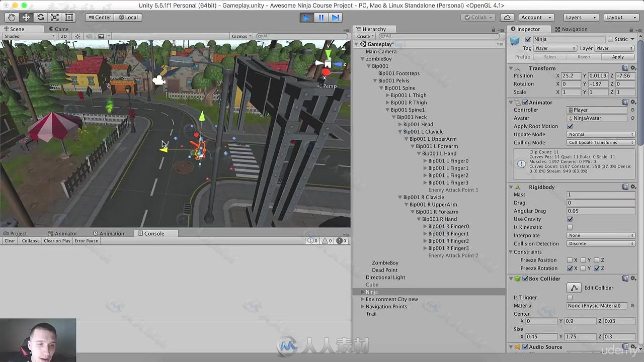This screenshot has width=644, height=362.
Task: Click the Mass value field
Action: 601,195
